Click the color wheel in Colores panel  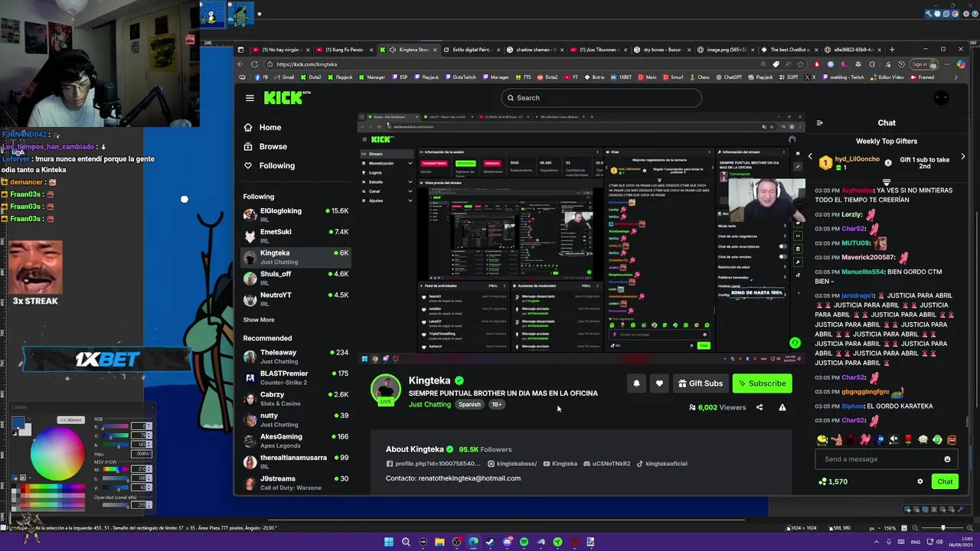coord(57,453)
